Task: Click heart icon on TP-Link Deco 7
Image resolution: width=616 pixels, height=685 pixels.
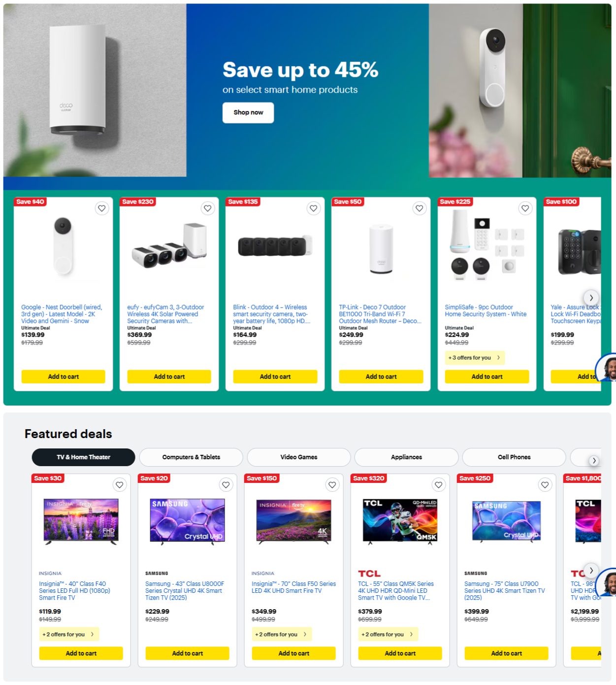Action: [x=420, y=208]
